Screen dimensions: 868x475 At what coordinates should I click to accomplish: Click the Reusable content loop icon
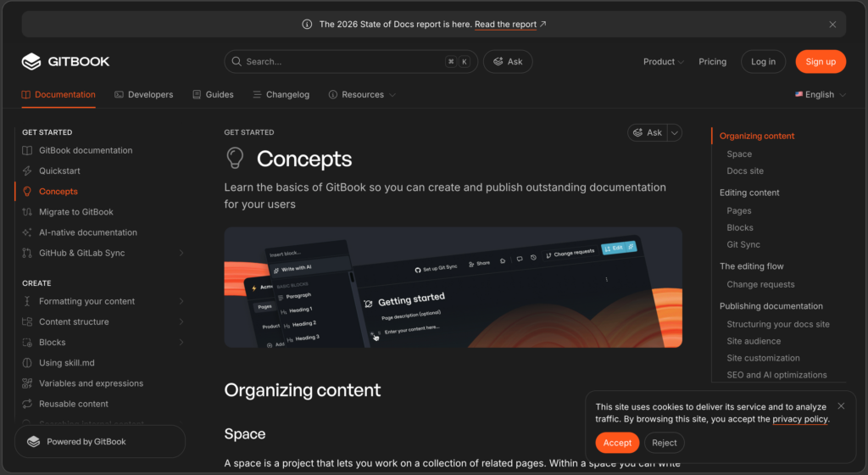[27, 404]
